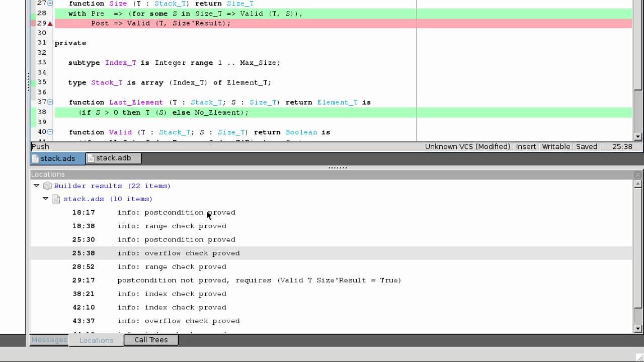644x362 pixels.
Task: Open the Call Trees tab
Action: click(x=151, y=340)
